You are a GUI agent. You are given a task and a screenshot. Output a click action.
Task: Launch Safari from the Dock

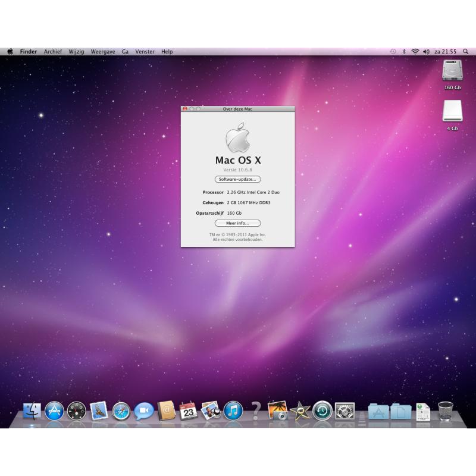click(x=121, y=411)
